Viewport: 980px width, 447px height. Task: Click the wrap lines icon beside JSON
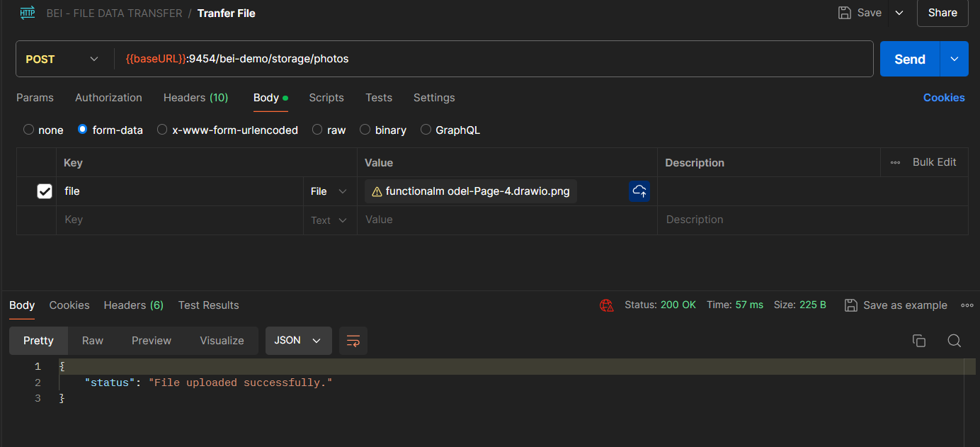click(353, 341)
